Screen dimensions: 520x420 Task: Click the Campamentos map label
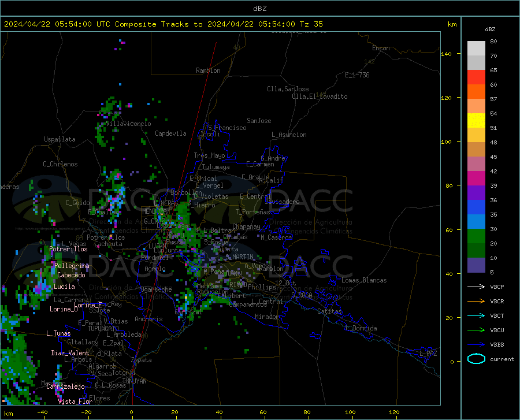[x=248, y=304]
